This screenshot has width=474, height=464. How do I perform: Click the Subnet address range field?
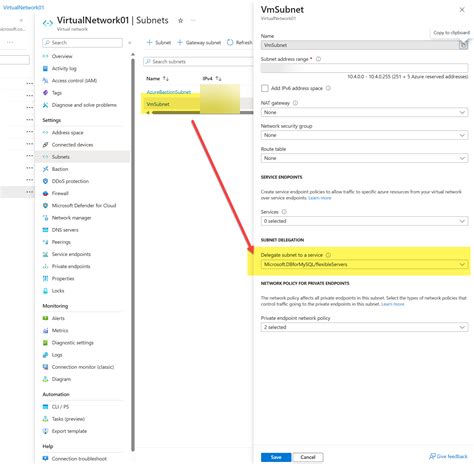364,68
